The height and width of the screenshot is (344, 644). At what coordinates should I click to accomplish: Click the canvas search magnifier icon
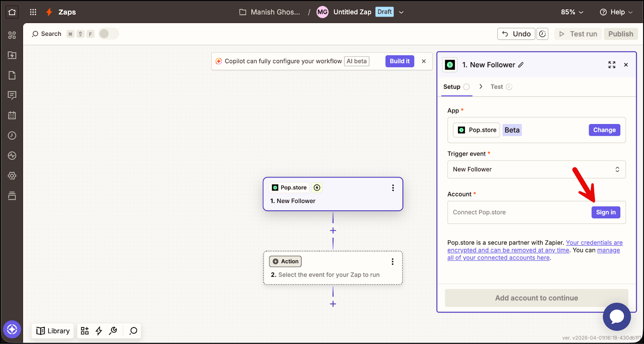(133, 331)
